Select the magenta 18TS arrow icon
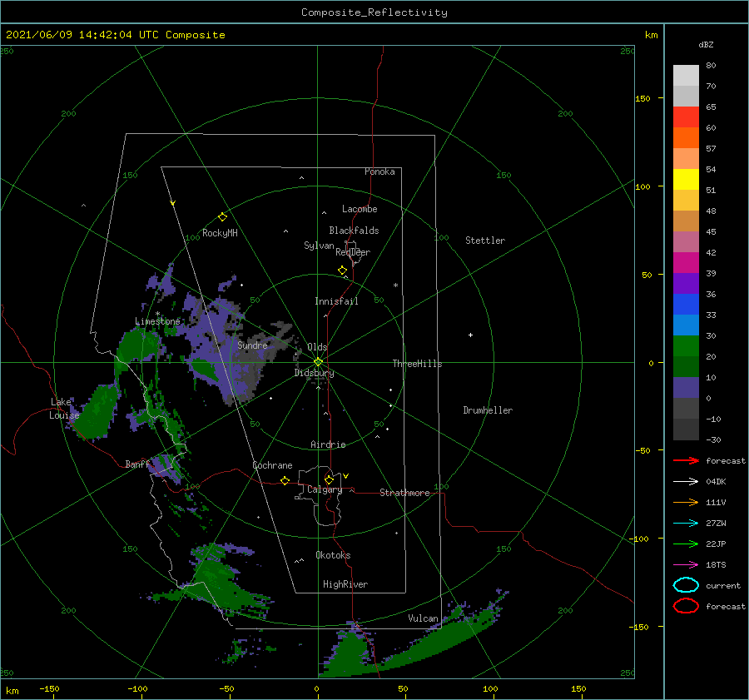 [x=686, y=565]
